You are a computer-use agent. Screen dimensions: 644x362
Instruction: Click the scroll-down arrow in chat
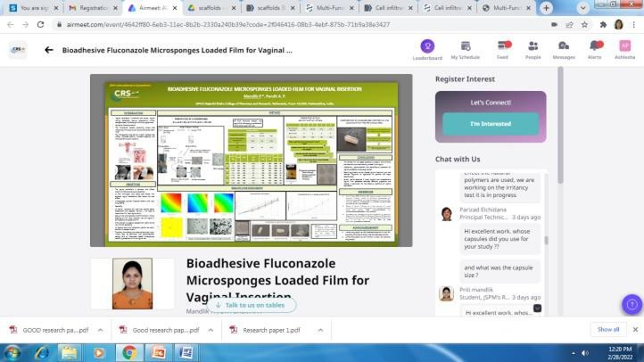coord(537,309)
